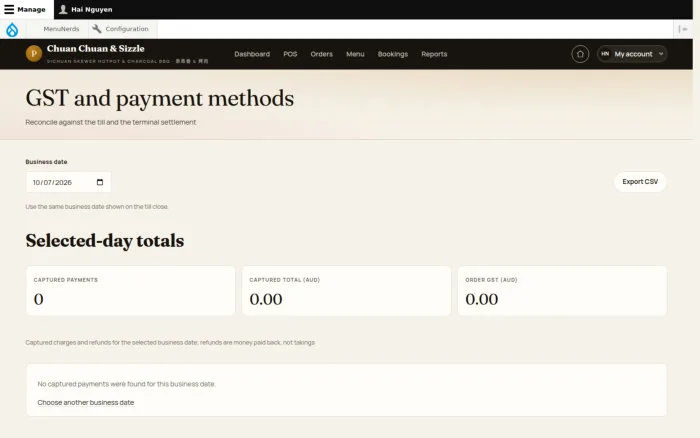Image resolution: width=700 pixels, height=438 pixels.
Task: Click the Business date input field
Action: [68, 182]
